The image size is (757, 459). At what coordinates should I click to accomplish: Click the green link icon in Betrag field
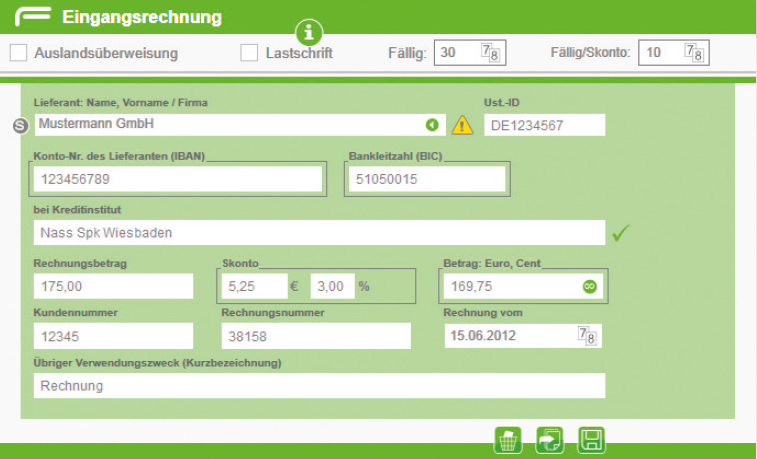[590, 286]
